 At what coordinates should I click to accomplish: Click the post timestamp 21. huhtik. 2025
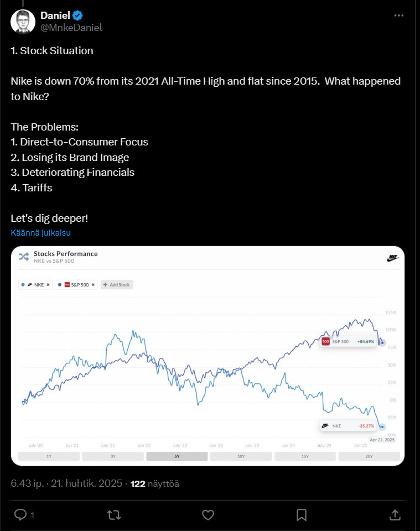(86, 483)
